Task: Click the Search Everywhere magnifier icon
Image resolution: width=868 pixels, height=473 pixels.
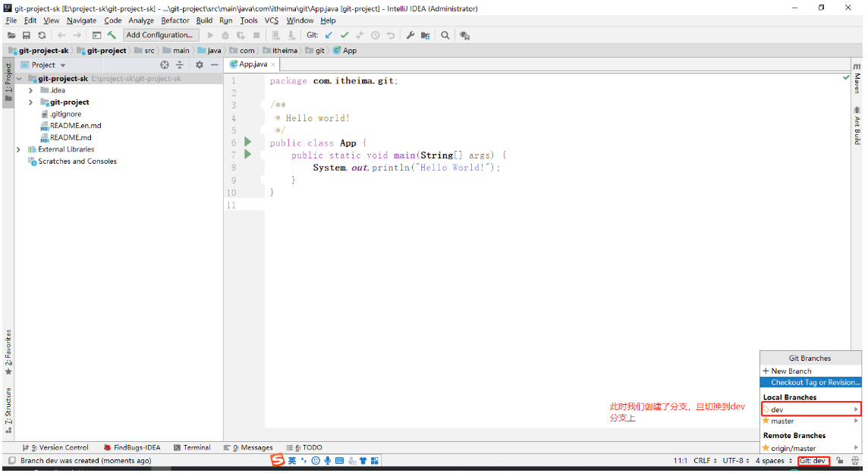Action: pyautogui.click(x=445, y=36)
